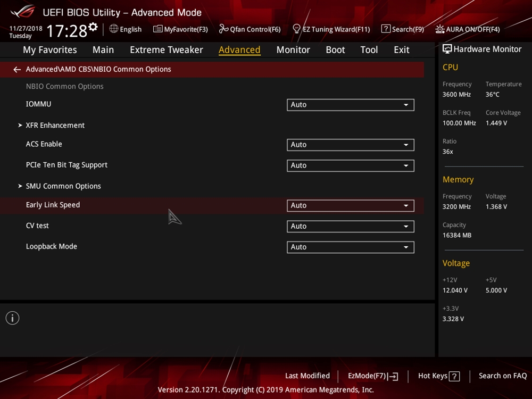
Task: Go to the Monitor tab
Action: 293,50
